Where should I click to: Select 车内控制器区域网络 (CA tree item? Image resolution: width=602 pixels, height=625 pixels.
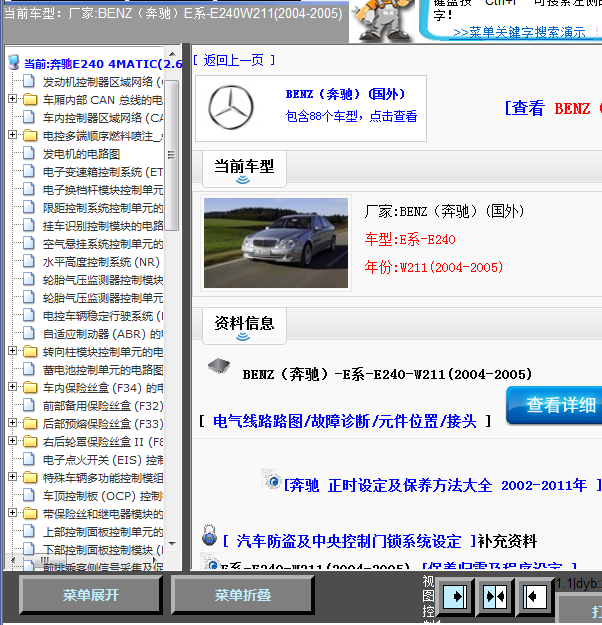[103, 118]
